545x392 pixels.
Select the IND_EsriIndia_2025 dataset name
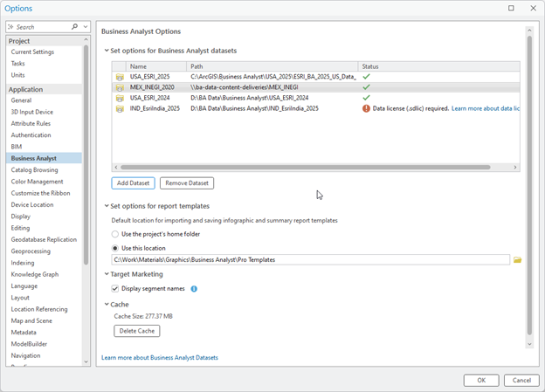click(x=155, y=108)
